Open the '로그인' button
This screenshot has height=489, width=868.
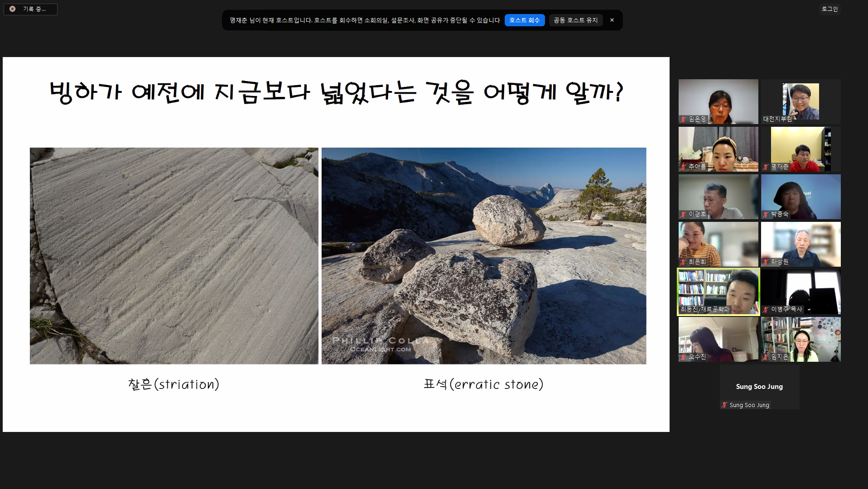tap(829, 9)
